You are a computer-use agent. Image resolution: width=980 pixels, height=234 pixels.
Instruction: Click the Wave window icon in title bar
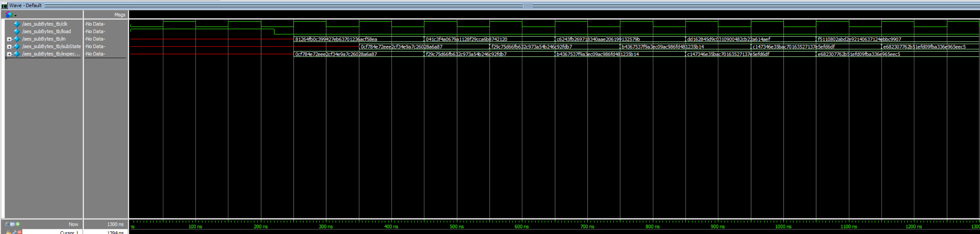coord(4,6)
